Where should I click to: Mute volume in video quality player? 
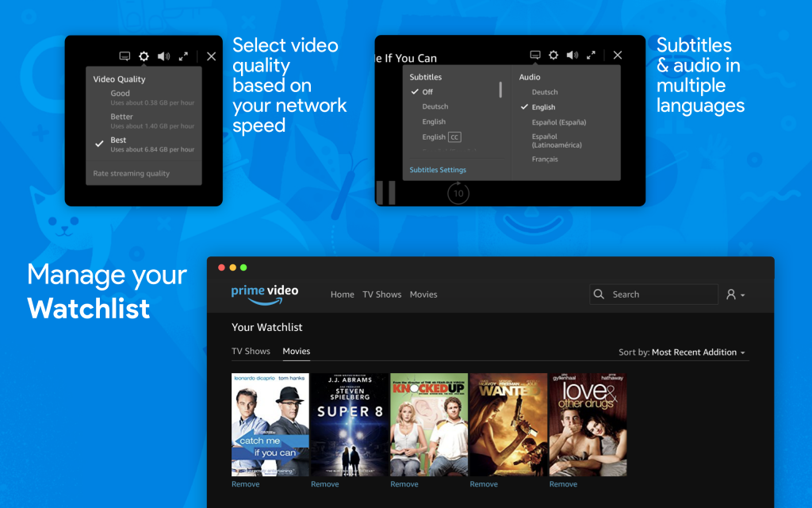pos(163,56)
